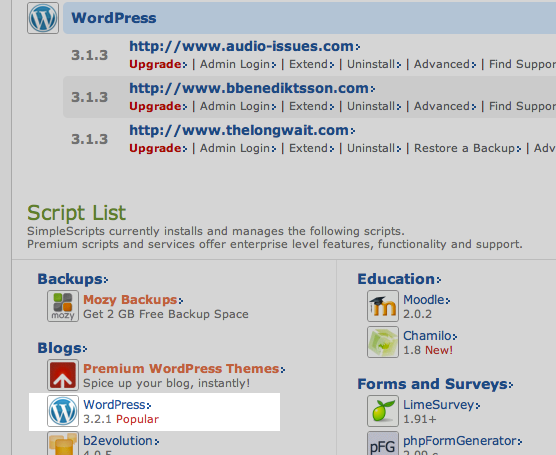Click the b2evolution icon
This screenshot has height=455, width=556.
(63, 443)
